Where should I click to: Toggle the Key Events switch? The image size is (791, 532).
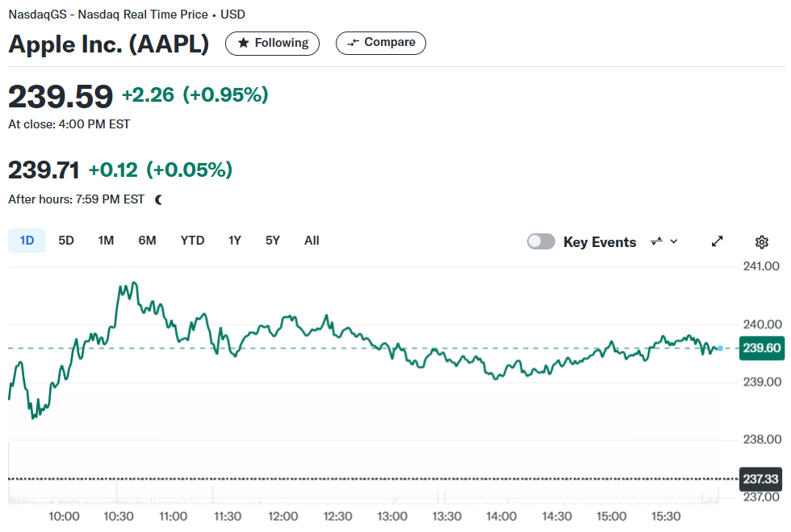[x=541, y=241]
